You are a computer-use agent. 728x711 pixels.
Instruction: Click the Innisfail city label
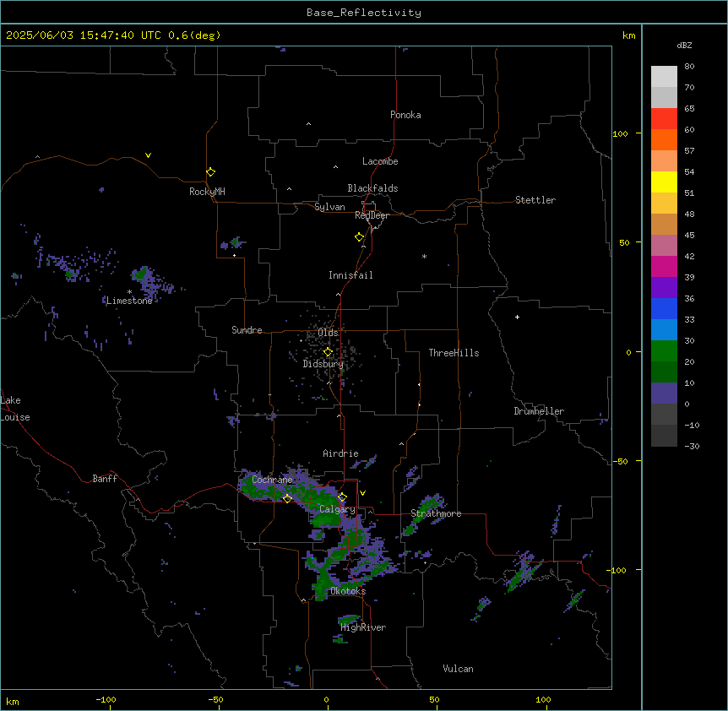350,275
